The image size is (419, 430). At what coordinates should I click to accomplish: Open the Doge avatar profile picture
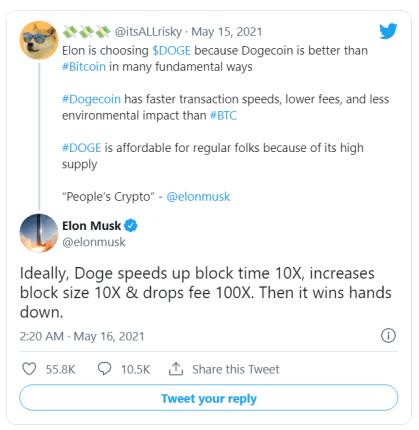tap(39, 40)
